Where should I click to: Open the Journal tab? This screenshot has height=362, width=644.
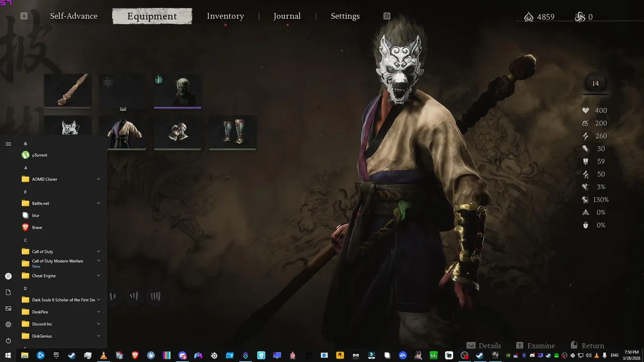click(x=287, y=16)
